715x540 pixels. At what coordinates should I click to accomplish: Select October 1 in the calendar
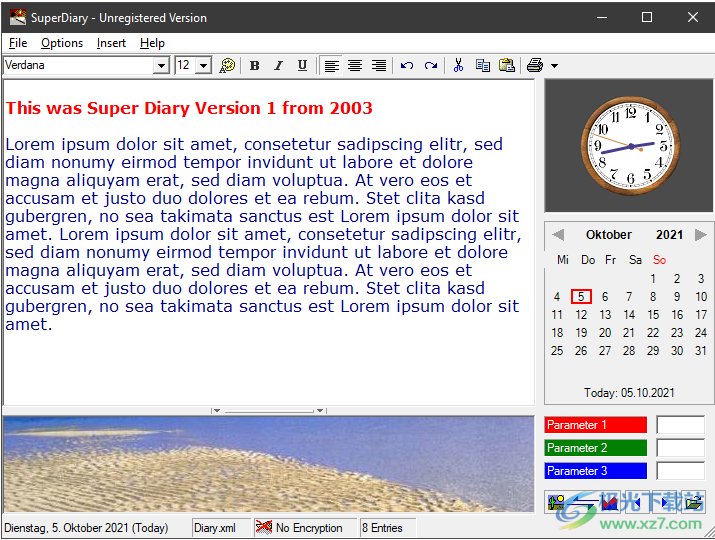(x=653, y=279)
